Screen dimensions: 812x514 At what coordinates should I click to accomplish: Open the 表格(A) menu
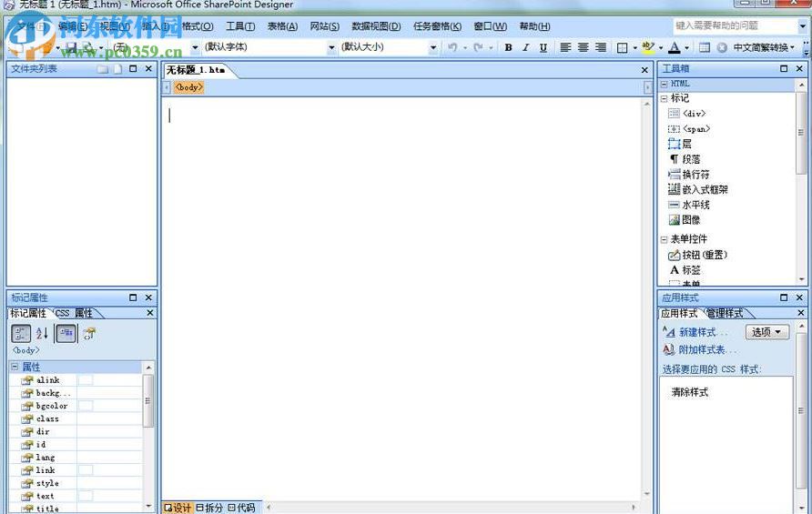pos(282,25)
